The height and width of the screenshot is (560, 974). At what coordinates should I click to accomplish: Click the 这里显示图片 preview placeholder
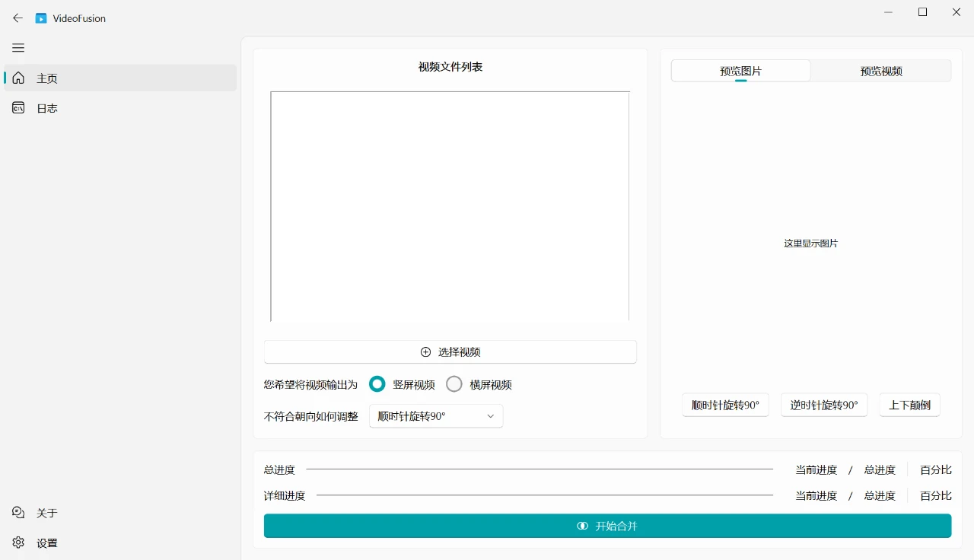pyautogui.click(x=811, y=243)
